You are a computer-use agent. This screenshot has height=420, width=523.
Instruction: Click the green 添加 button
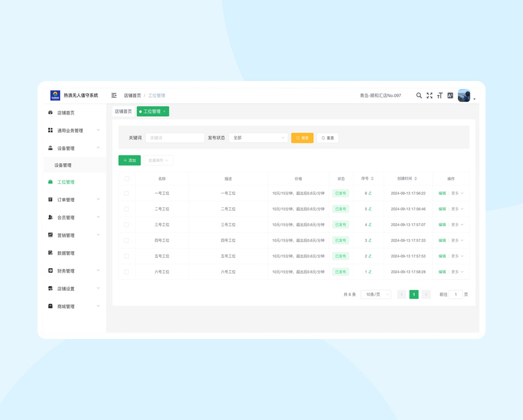click(x=129, y=160)
